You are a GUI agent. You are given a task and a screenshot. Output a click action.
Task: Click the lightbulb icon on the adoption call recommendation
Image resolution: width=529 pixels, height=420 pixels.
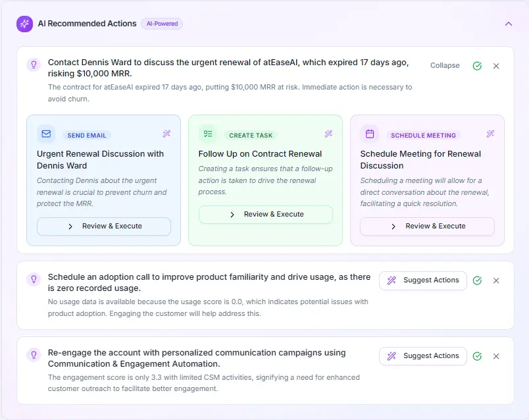34,279
